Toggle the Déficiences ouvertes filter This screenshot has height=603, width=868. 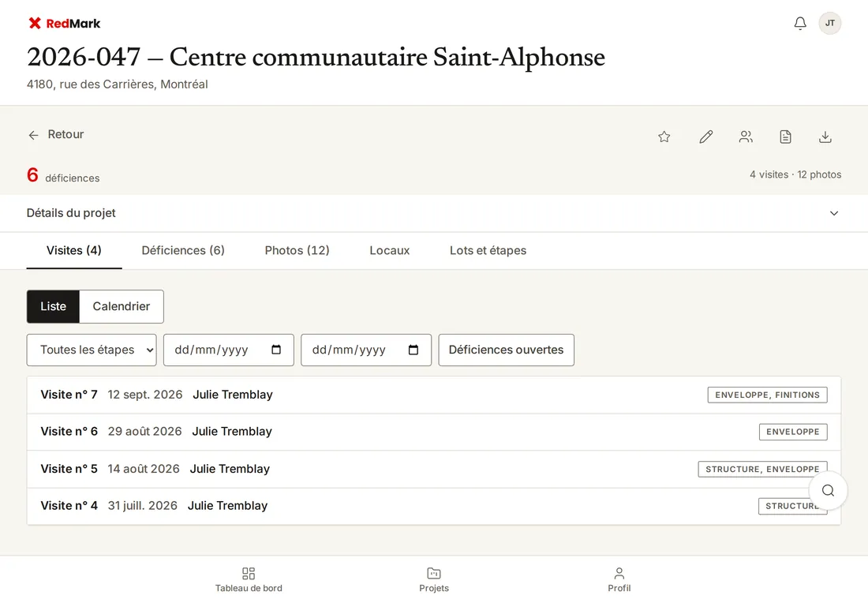tap(506, 350)
